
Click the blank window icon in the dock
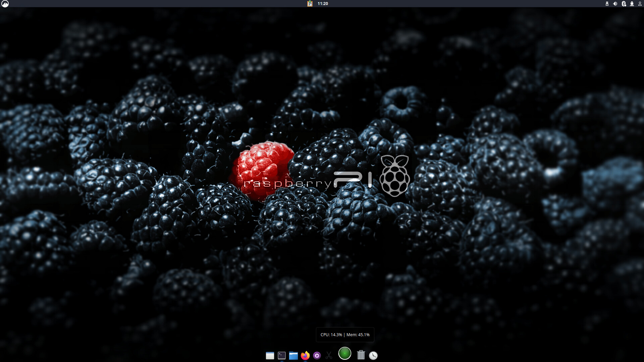point(270,356)
